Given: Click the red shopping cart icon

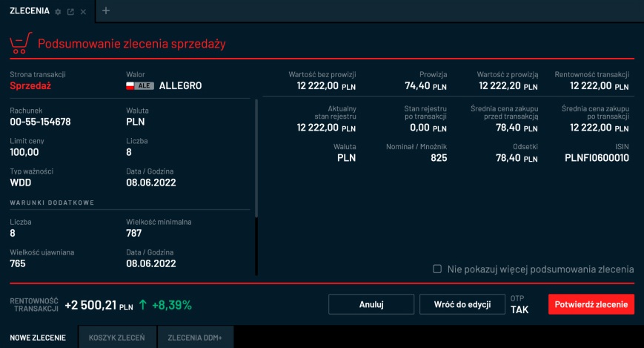Looking at the screenshot, I should coord(20,44).
